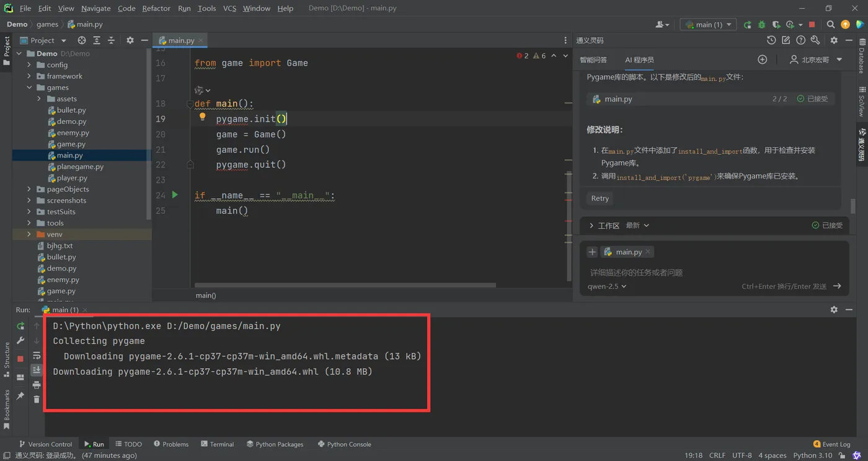Click the green run gutter arrow at line 24
The image size is (868, 461).
[175, 195]
